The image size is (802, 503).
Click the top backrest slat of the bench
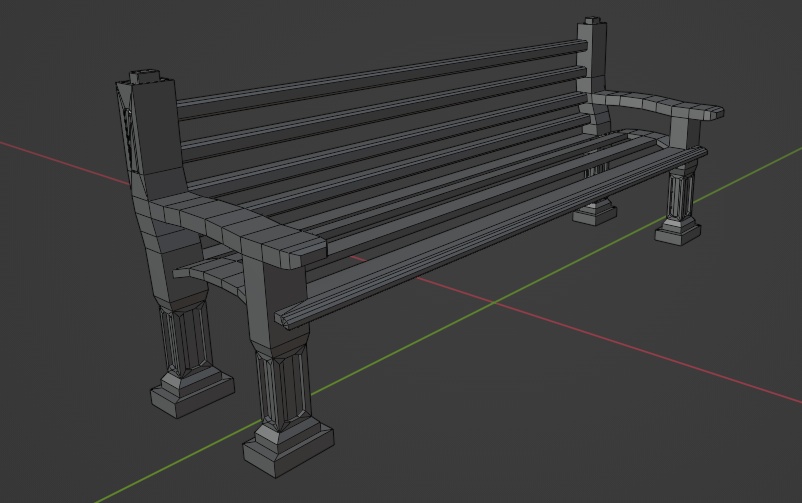coord(381,78)
